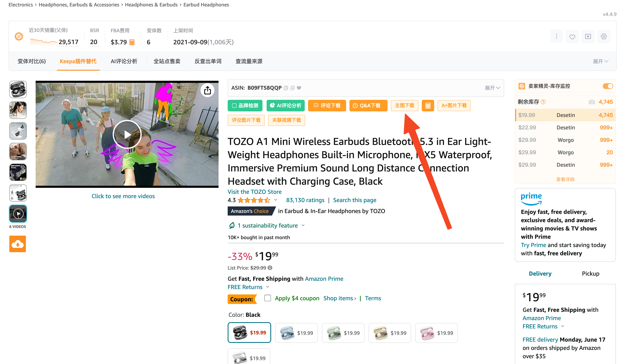
Task: Click the 主图下载 main image download button
Action: point(405,106)
